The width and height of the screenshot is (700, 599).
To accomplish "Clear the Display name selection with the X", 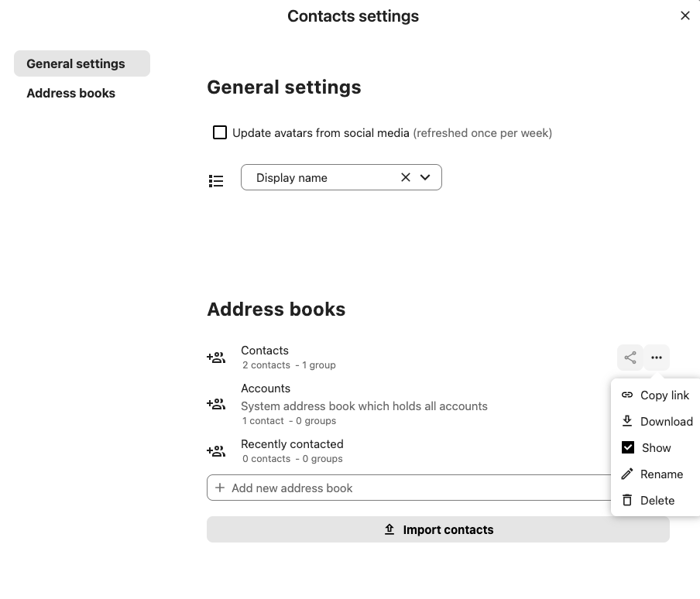I will pyautogui.click(x=405, y=177).
